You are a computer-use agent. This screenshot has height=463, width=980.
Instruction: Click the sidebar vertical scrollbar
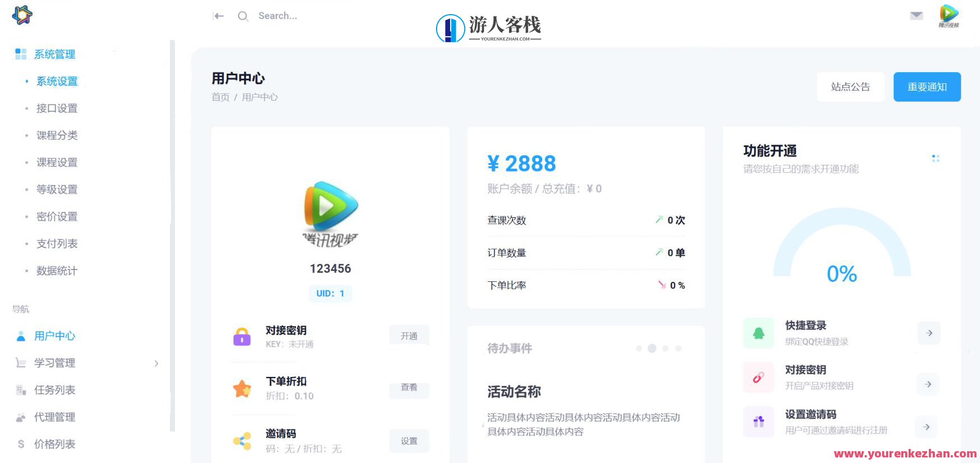coord(172,236)
